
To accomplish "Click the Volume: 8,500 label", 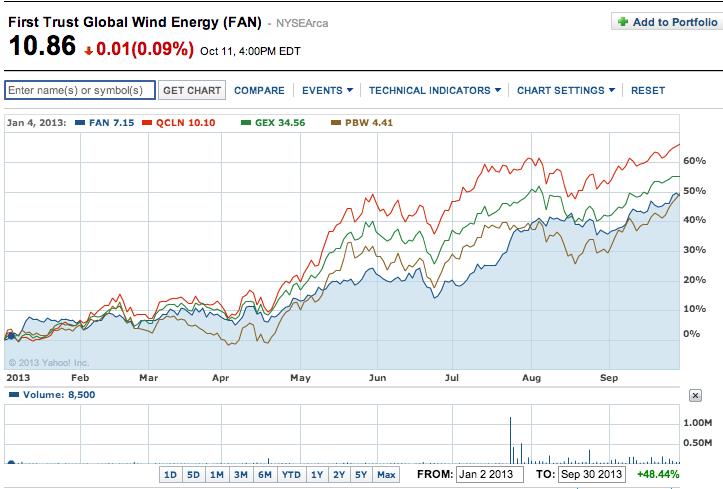I will click(59, 395).
